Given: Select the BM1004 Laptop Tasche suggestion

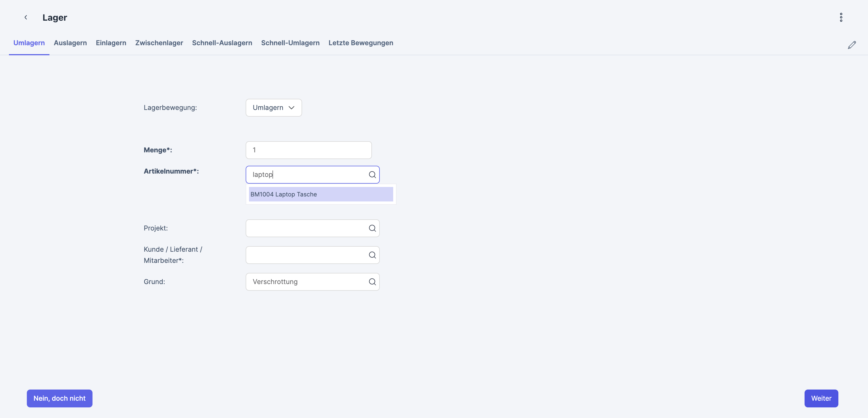Looking at the screenshot, I should [x=321, y=194].
